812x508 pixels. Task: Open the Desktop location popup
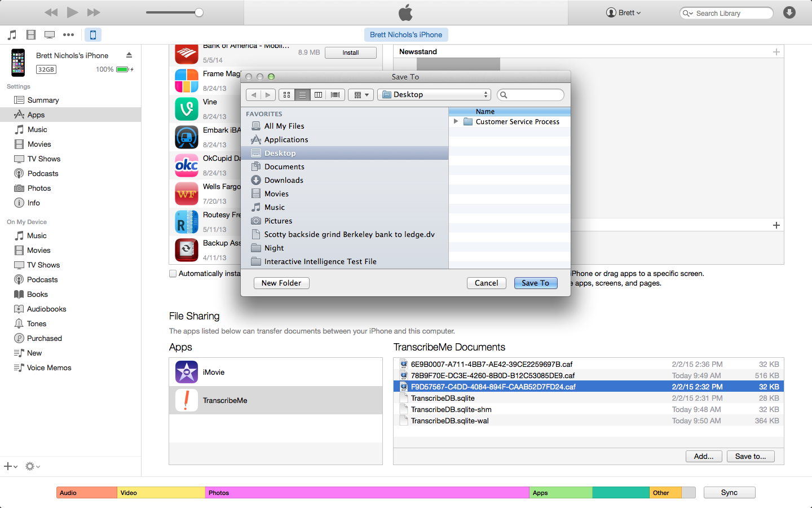tap(434, 95)
